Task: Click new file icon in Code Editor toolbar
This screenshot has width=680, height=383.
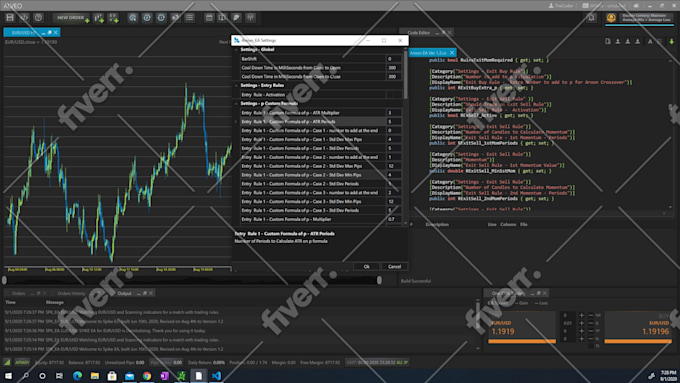Action: [608, 42]
